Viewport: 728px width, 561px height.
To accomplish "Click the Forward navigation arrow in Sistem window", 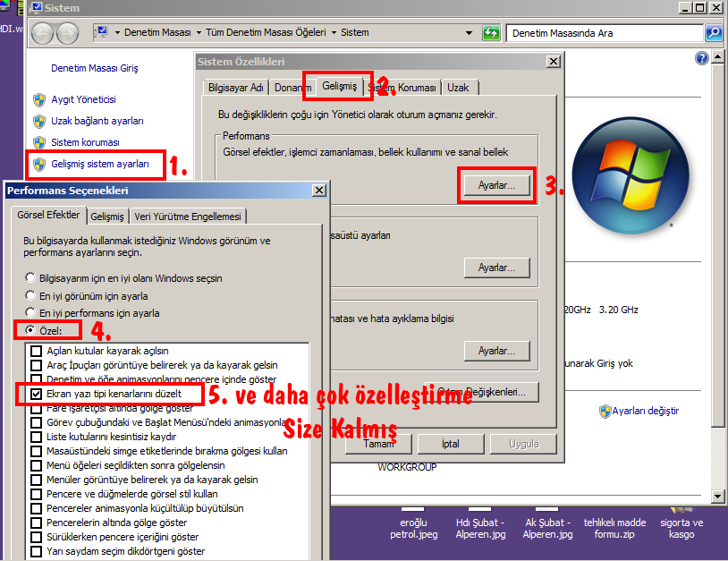I will pyautogui.click(x=68, y=33).
